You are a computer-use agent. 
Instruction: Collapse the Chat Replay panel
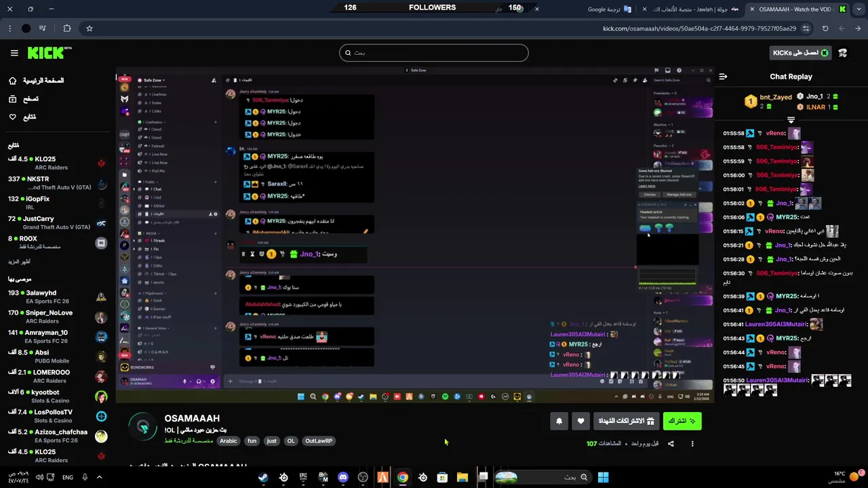click(723, 77)
